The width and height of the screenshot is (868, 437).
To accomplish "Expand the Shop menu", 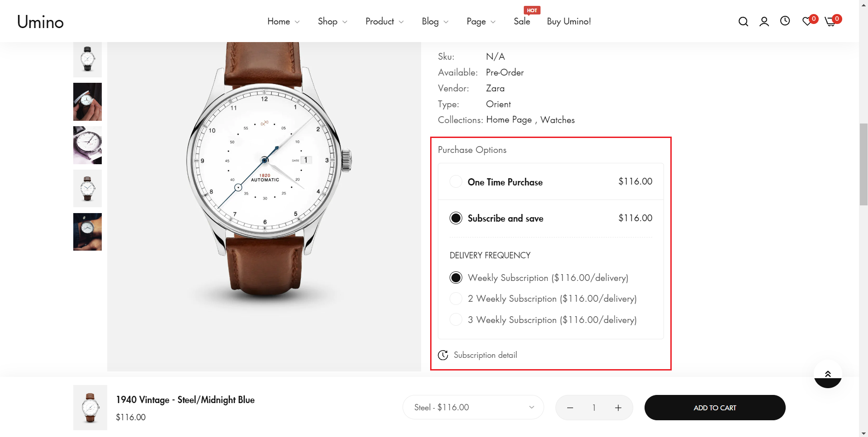I will pyautogui.click(x=332, y=22).
